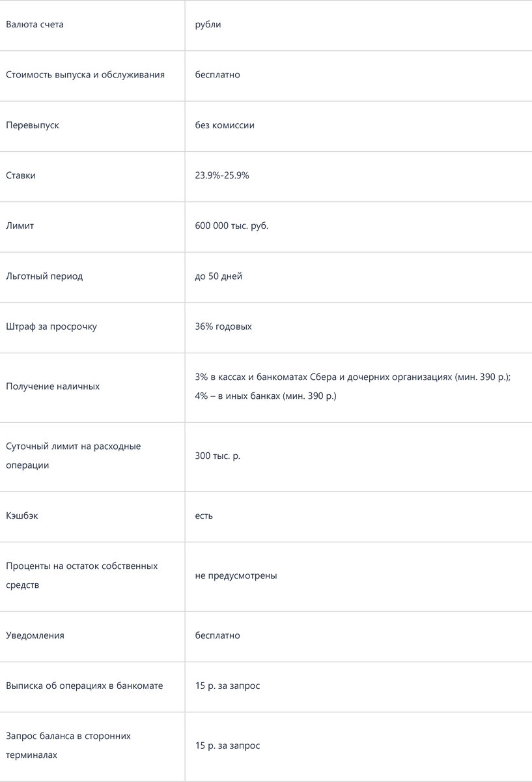Click the 'Ставки' label

pyautogui.click(x=21, y=175)
